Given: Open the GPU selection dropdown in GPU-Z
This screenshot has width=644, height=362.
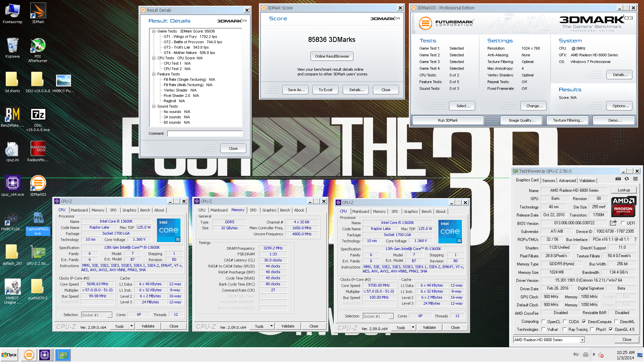Looking at the screenshot, I should [582, 340].
